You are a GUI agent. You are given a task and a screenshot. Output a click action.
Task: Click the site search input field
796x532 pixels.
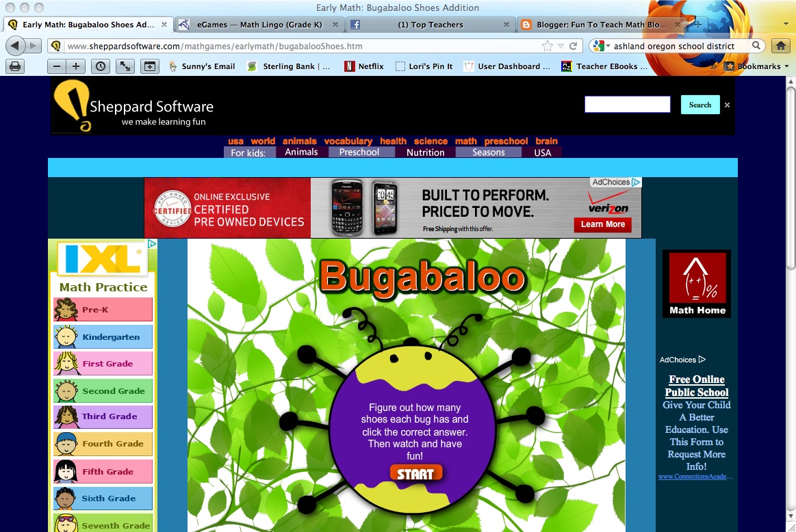pos(628,105)
